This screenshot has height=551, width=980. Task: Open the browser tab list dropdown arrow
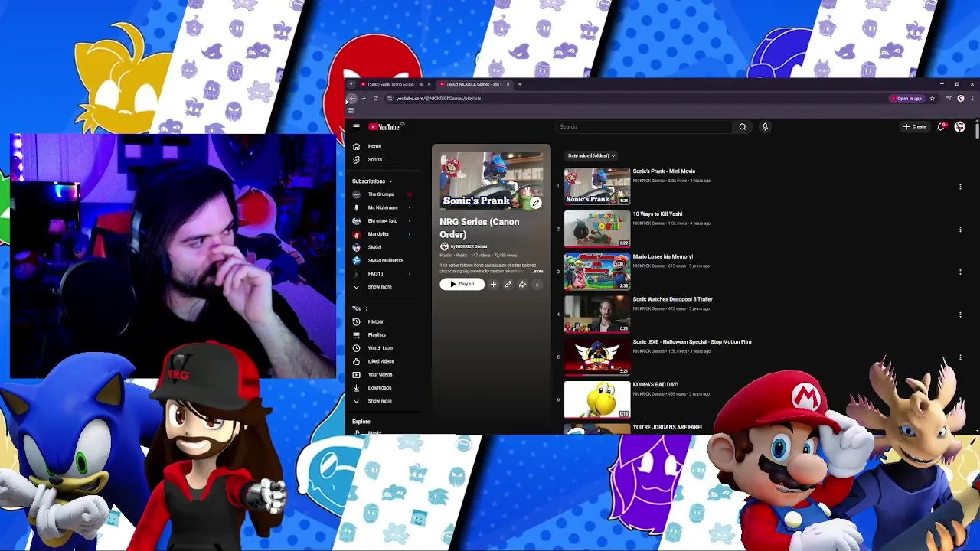pyautogui.click(x=351, y=84)
